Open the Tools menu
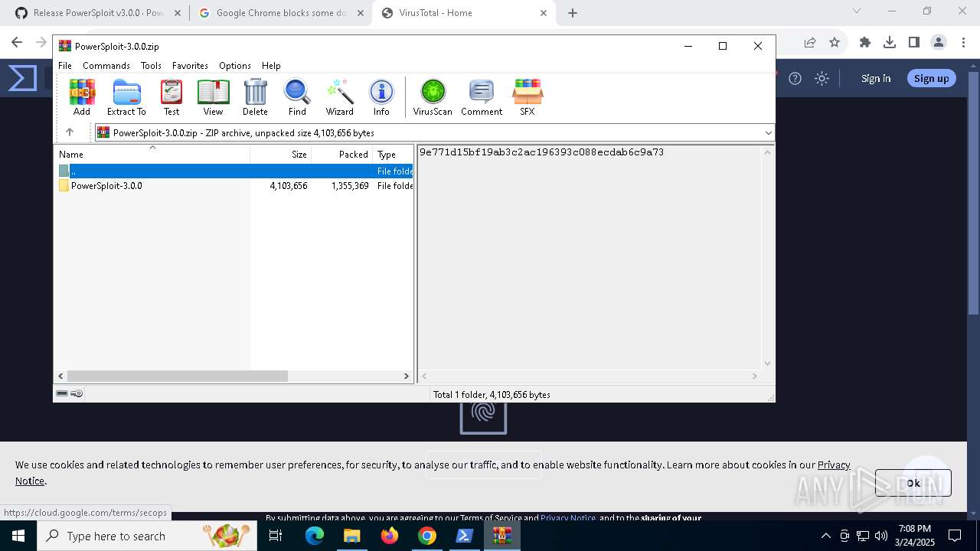 point(151,66)
